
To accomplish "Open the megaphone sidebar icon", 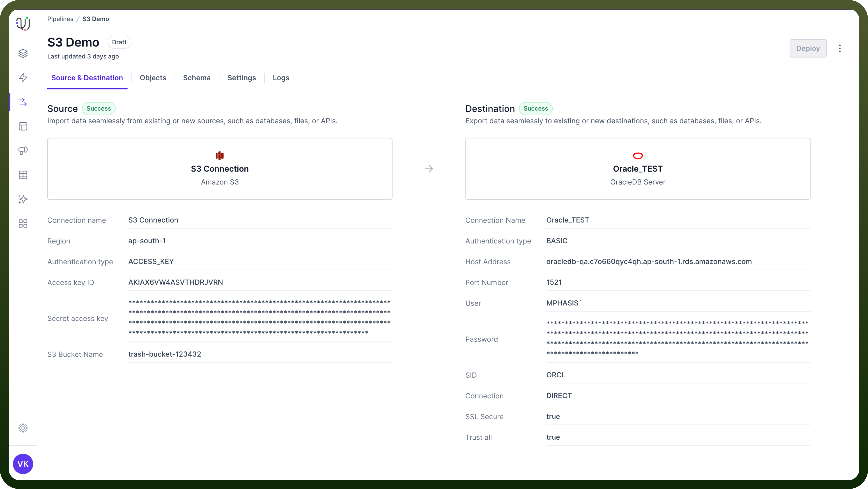I will pyautogui.click(x=23, y=151).
